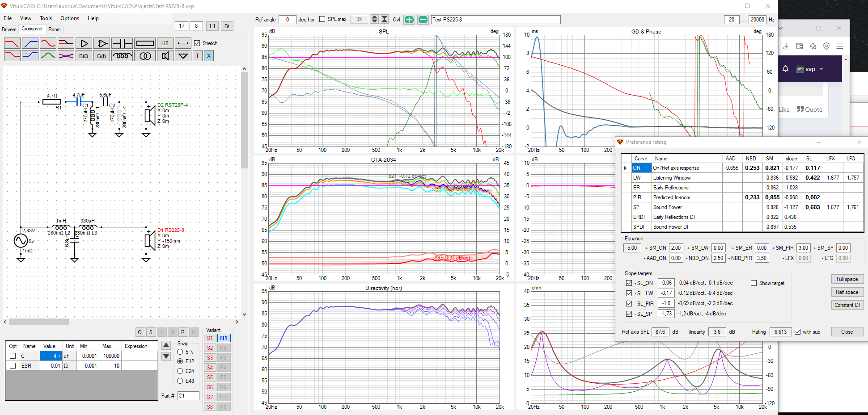Click the Constant DI button
Viewport: 868px width, 415px height.
point(847,305)
